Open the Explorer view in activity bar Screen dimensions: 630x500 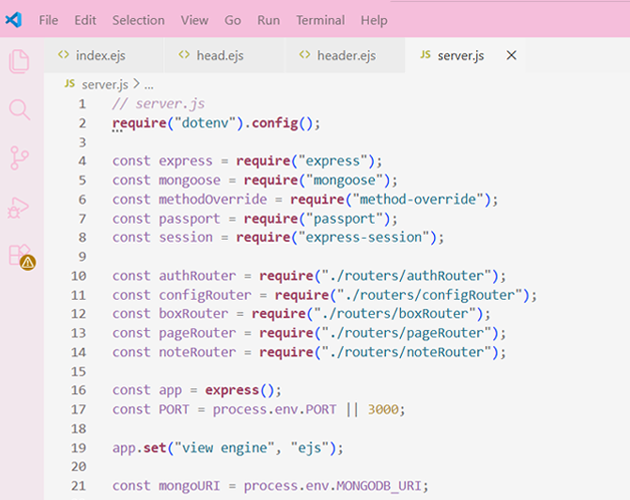[19, 62]
